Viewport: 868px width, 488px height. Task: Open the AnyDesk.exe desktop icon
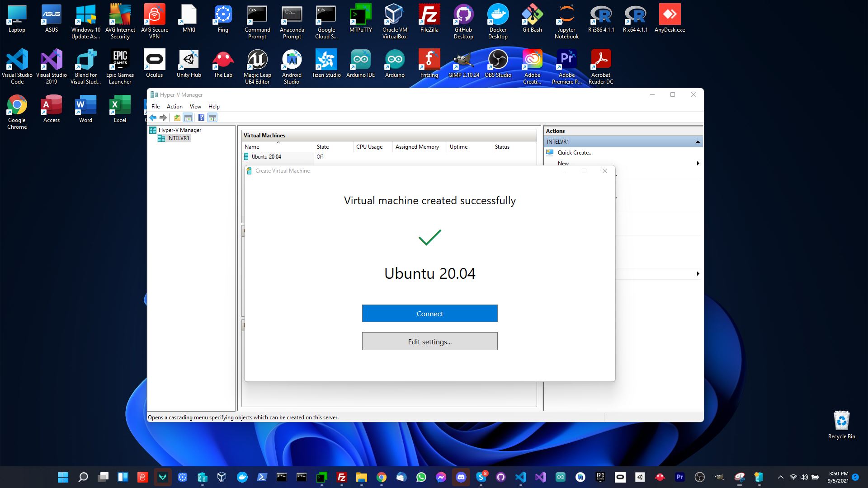pyautogui.click(x=670, y=18)
